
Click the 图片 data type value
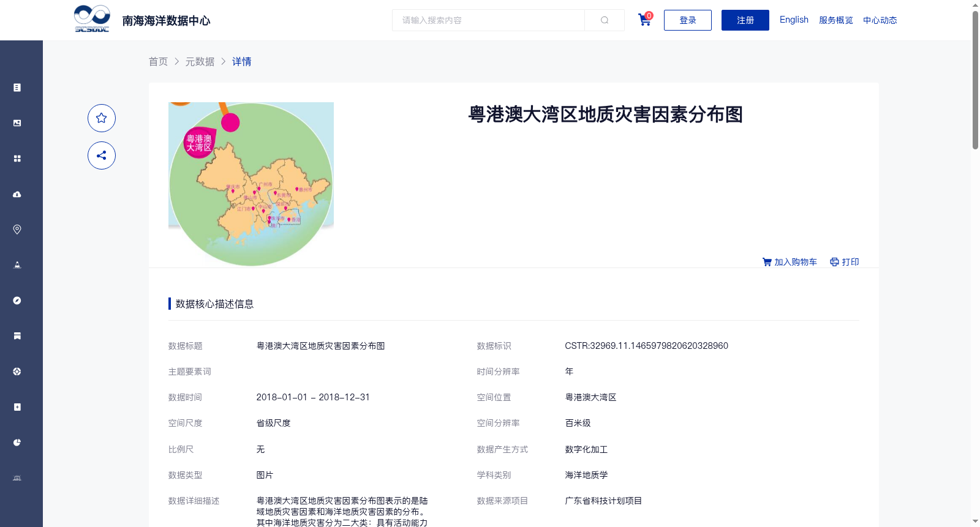click(x=265, y=475)
